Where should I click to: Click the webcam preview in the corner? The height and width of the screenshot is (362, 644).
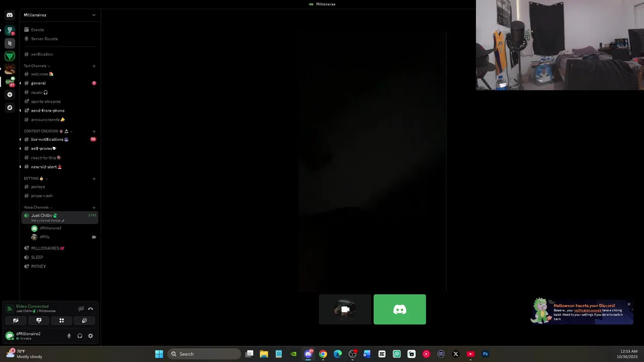[x=560, y=45]
